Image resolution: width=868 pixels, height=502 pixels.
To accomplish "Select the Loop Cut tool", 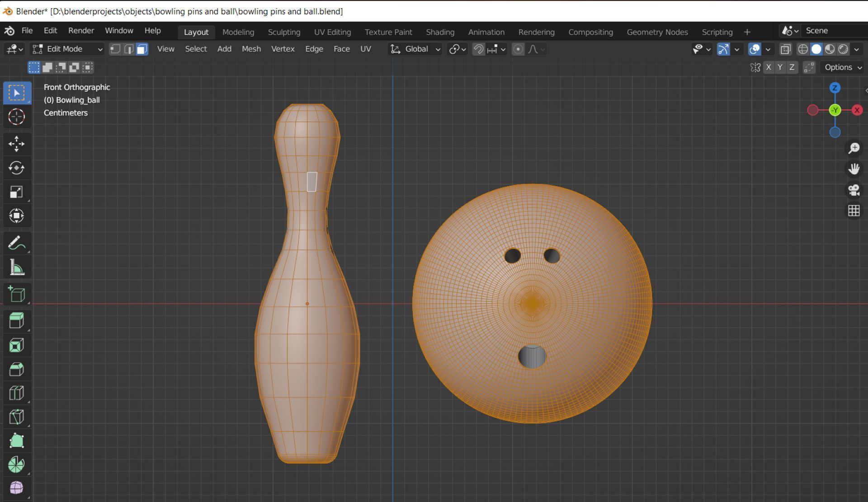I will [x=17, y=393].
